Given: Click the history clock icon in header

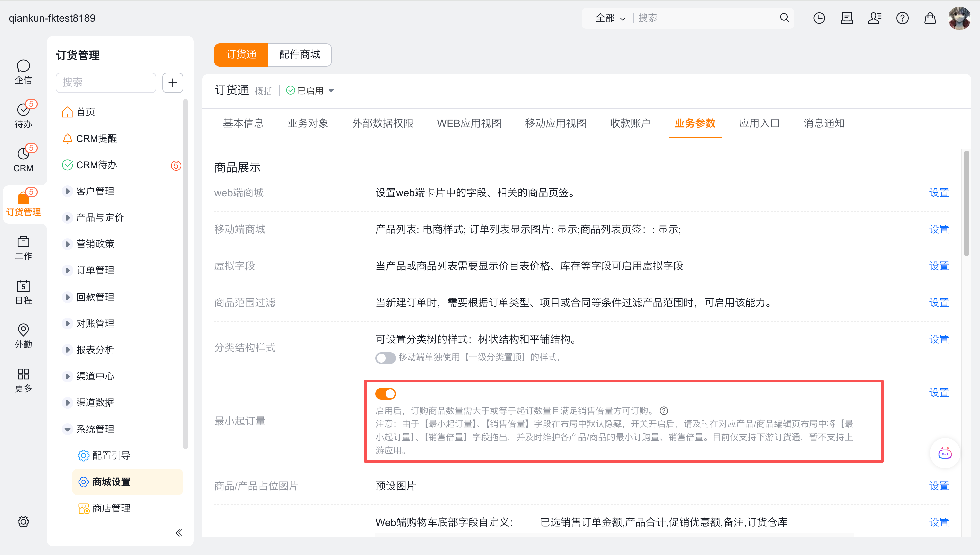Looking at the screenshot, I should pos(819,18).
